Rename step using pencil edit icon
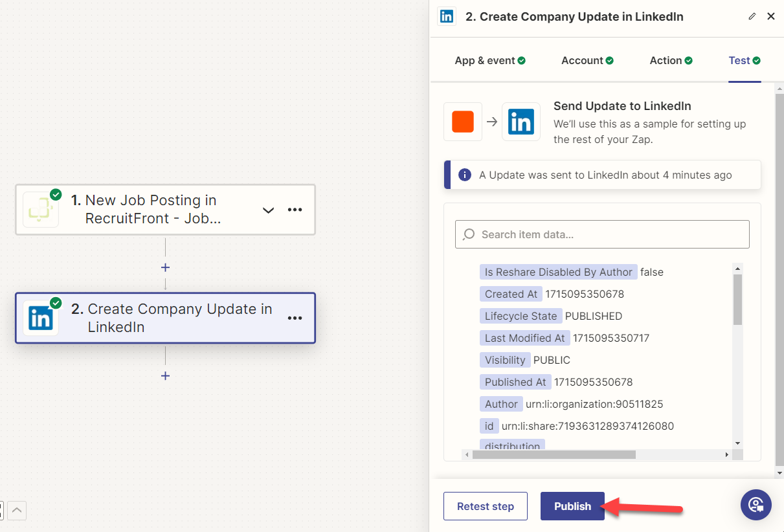Screen dimensions: 784x532 tap(752, 16)
